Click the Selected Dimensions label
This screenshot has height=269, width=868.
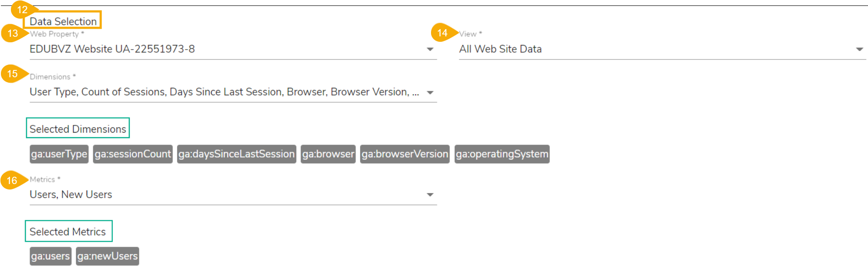(78, 129)
